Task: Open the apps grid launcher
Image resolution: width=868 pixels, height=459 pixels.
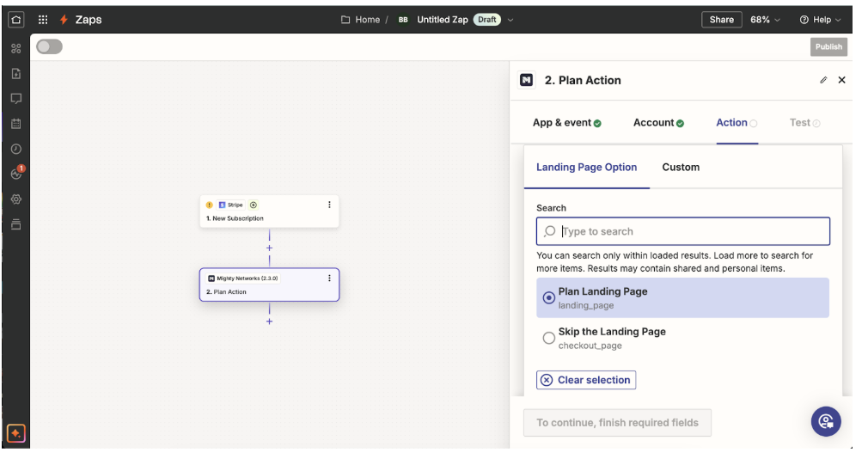Action: 43,19
